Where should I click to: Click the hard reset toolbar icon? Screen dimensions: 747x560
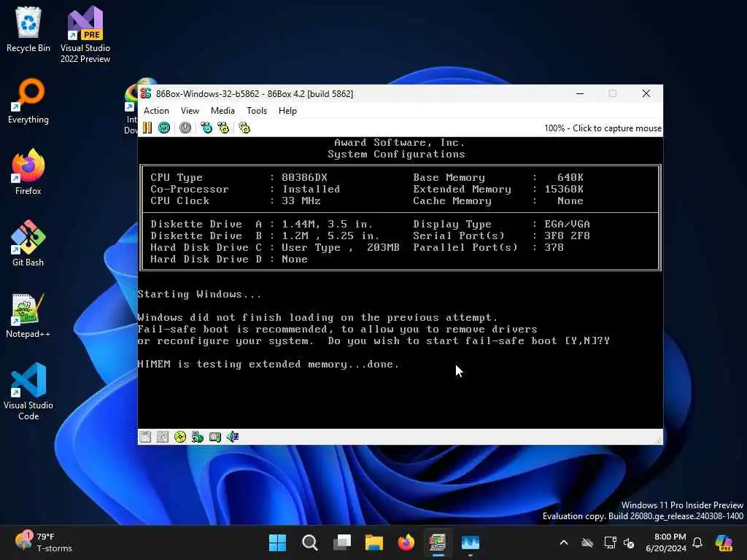164,128
